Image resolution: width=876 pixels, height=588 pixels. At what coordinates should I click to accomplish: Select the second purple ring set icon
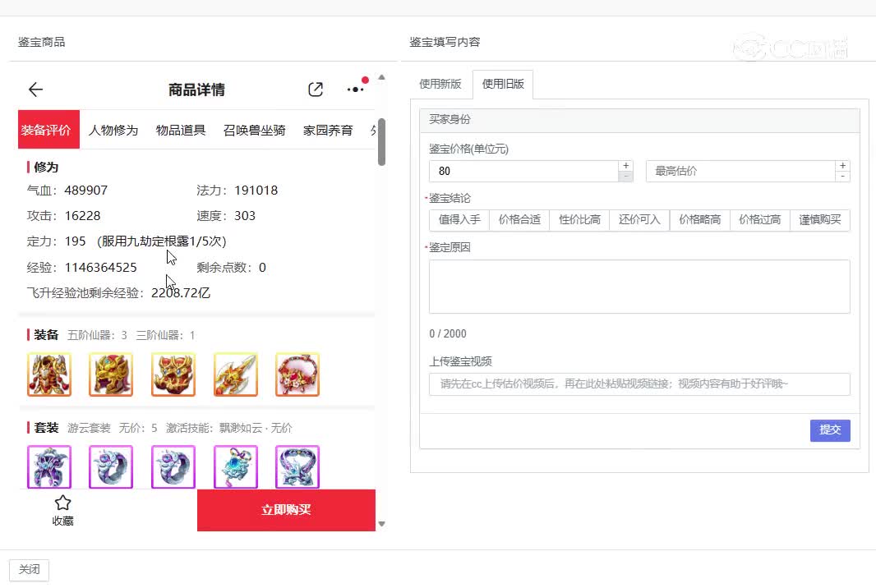tap(111, 466)
